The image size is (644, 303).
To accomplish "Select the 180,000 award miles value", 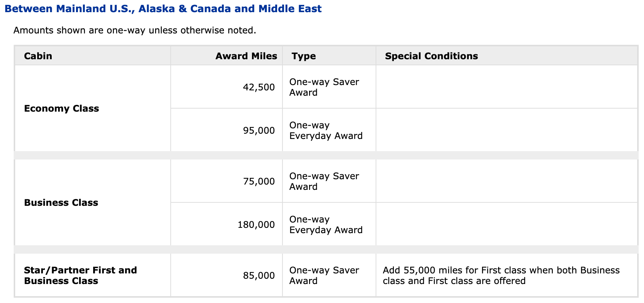I will tap(256, 225).
